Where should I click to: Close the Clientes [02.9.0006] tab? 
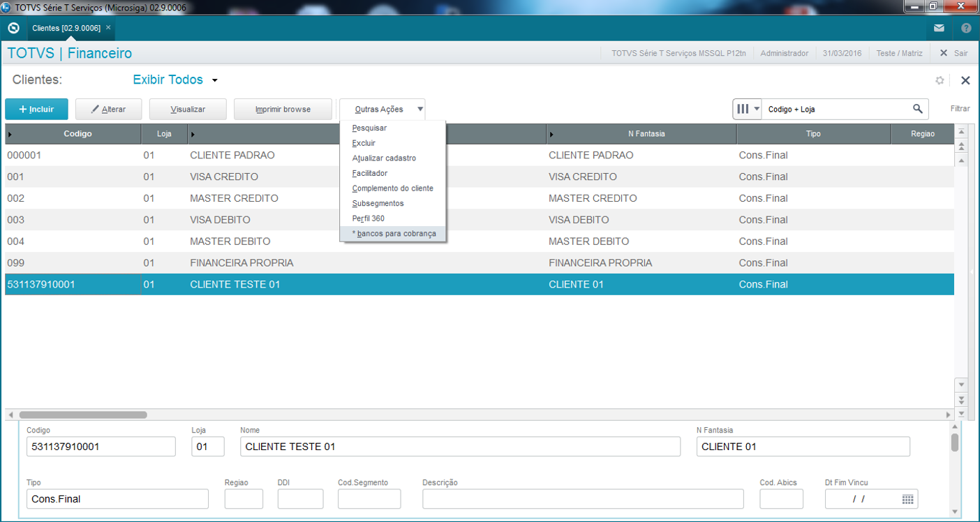[x=108, y=28]
